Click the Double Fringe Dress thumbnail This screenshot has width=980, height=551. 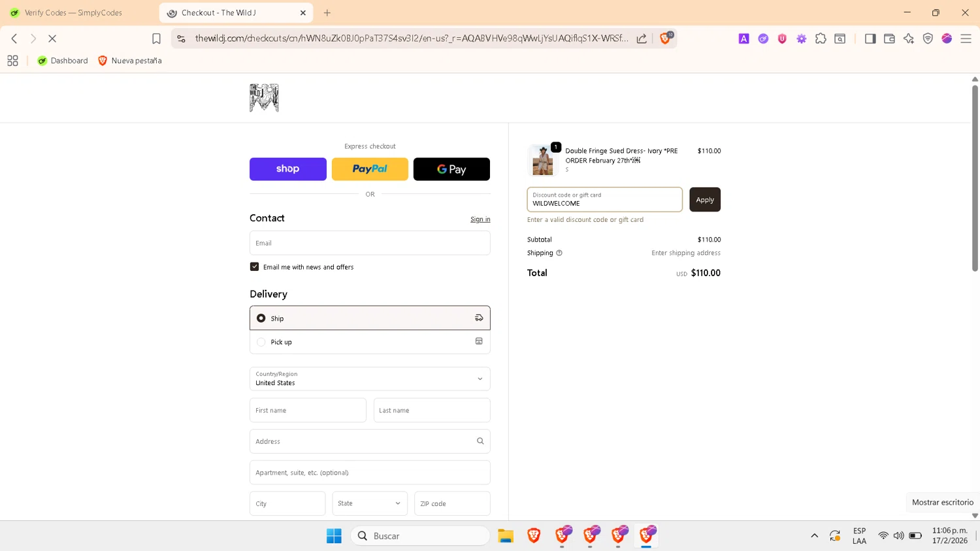543,161
